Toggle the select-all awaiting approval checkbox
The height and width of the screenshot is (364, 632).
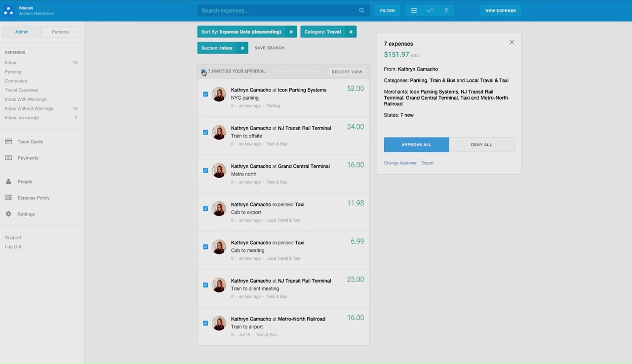pos(204,72)
